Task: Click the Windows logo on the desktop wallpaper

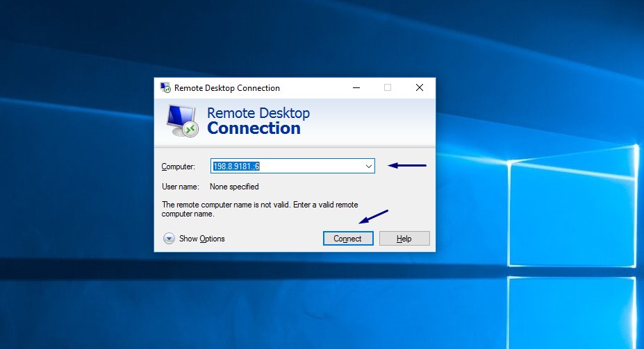Action: tap(573, 246)
